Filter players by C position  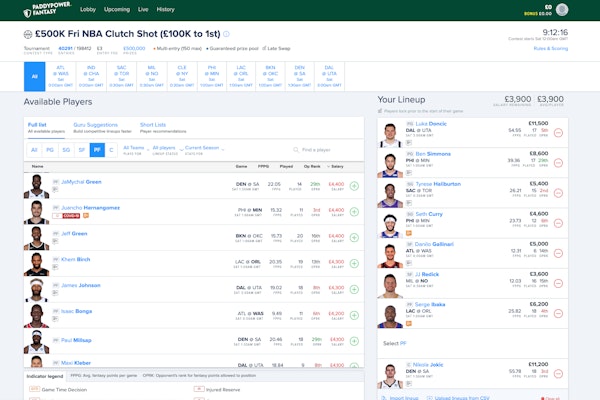click(x=111, y=150)
